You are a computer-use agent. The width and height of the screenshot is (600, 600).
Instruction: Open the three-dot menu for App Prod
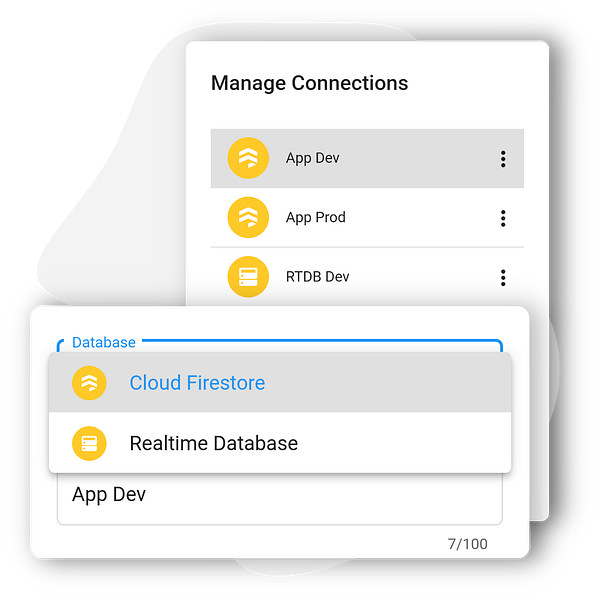[x=503, y=218]
